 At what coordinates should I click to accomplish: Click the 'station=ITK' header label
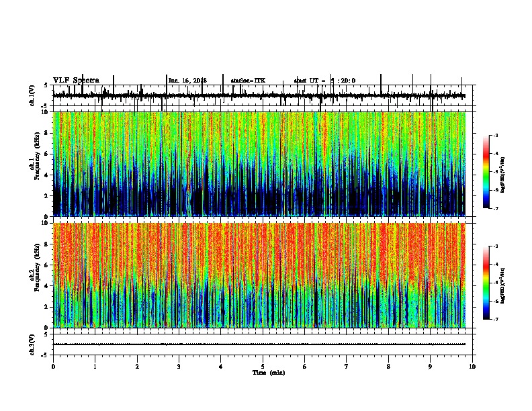[248, 81]
